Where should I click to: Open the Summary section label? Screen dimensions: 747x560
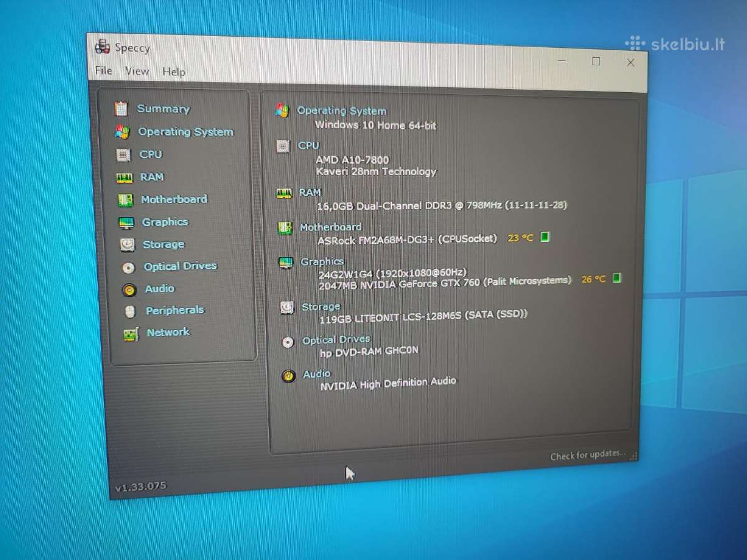pyautogui.click(x=163, y=108)
